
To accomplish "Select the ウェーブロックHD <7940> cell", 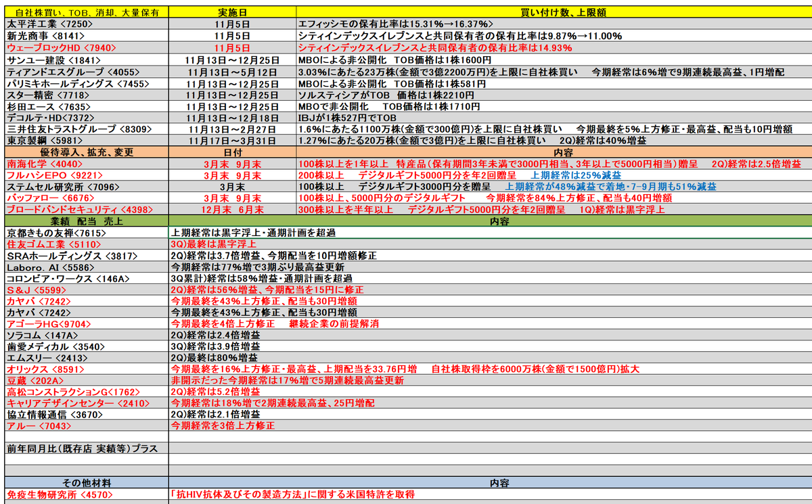I will (x=86, y=48).
